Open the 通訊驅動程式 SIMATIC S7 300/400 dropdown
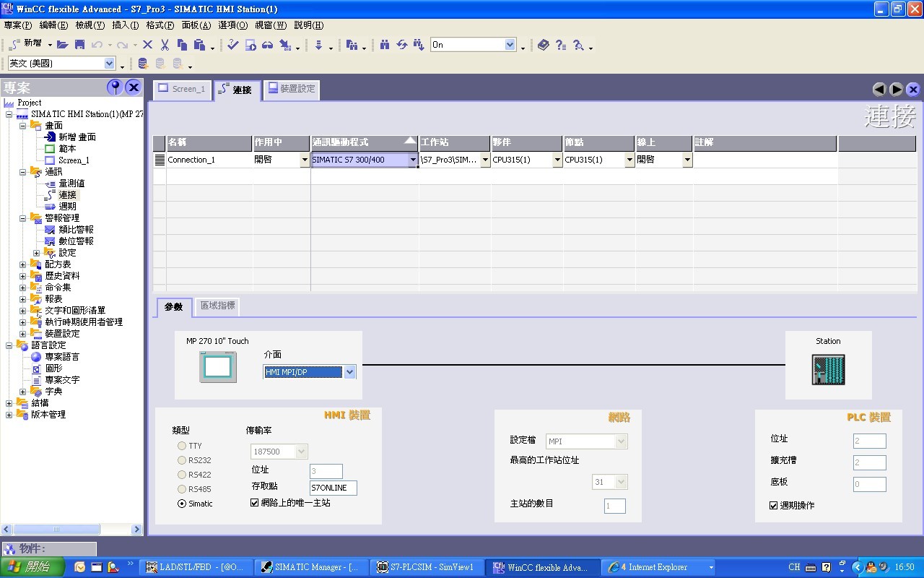The height and width of the screenshot is (578, 924). click(413, 160)
